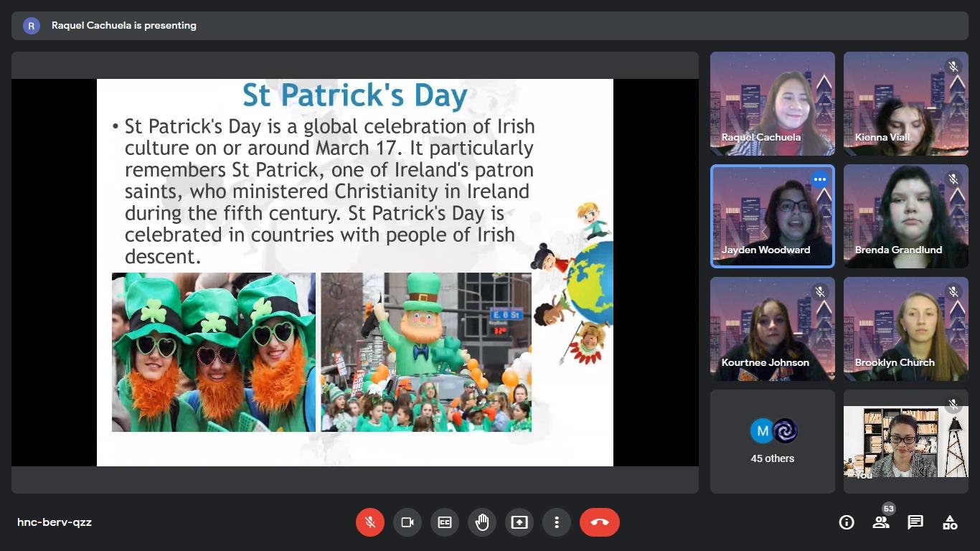Show the participants list with 53 badge
980x551 pixels.
click(x=881, y=522)
